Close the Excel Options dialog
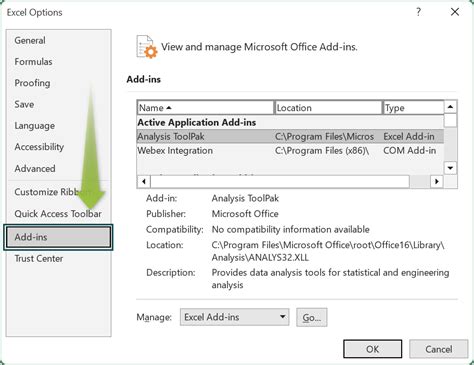This screenshot has width=474, height=365. pos(455,12)
